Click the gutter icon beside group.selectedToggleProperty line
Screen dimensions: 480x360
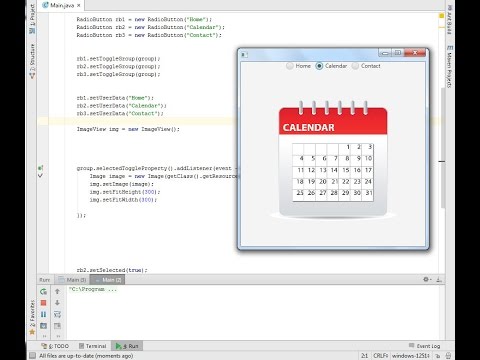pyautogui.click(x=40, y=168)
